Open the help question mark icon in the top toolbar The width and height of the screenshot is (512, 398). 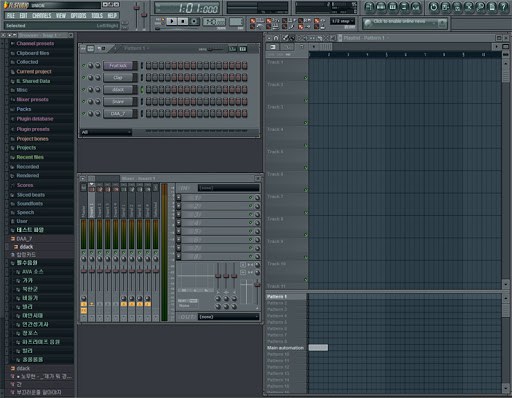click(504, 7)
